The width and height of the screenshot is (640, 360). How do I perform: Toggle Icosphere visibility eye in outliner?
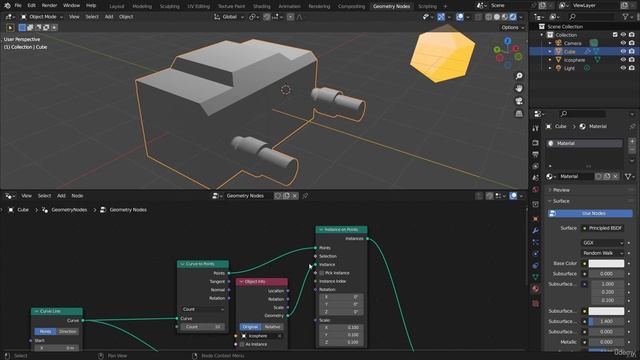pos(623,60)
